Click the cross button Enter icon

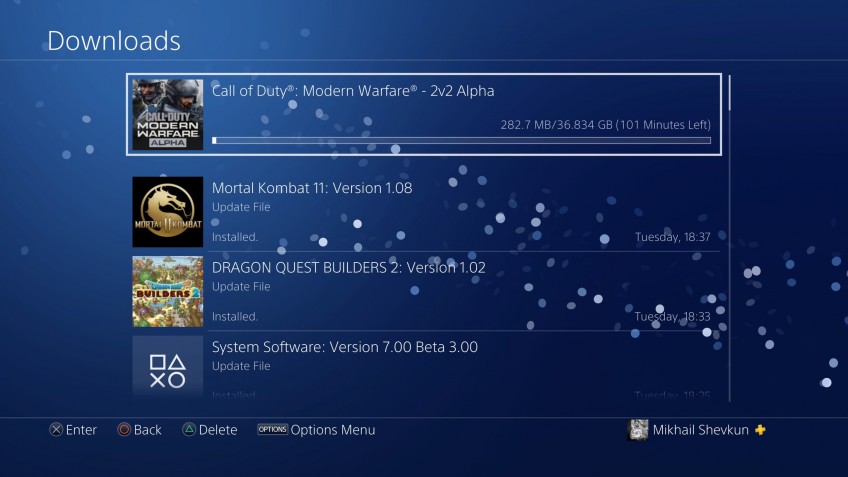coord(56,430)
